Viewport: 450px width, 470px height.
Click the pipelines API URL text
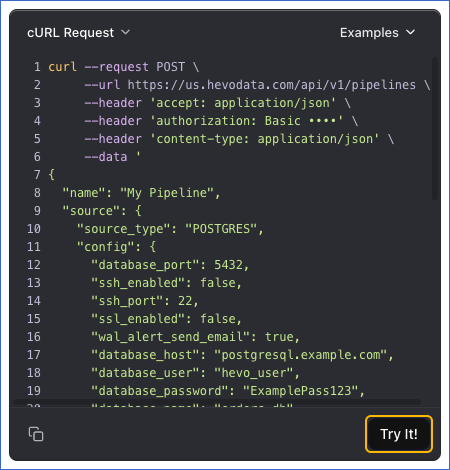coord(272,85)
